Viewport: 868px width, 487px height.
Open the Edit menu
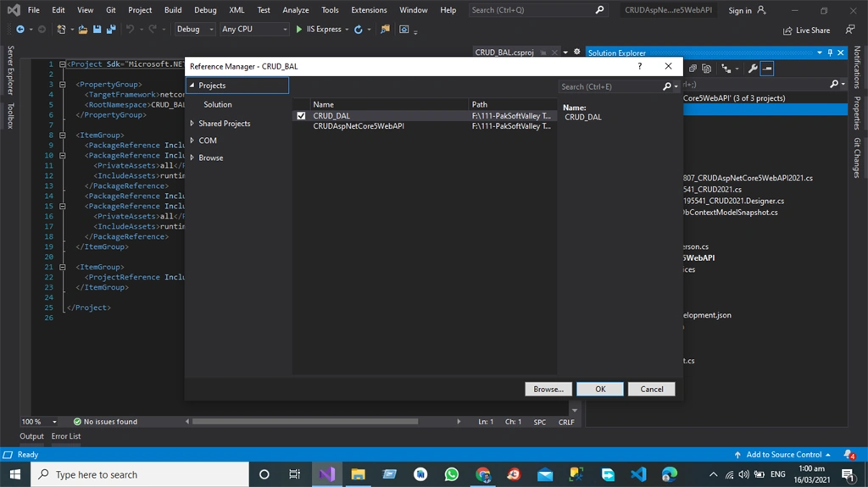[58, 10]
